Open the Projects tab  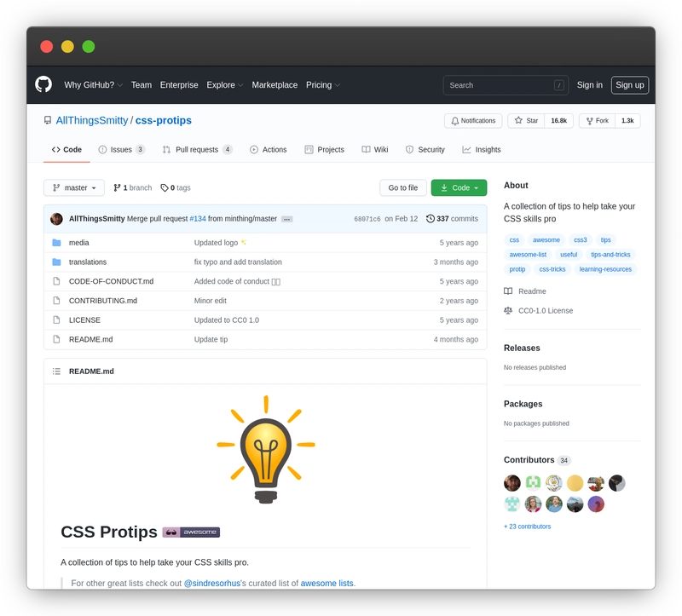[325, 150]
